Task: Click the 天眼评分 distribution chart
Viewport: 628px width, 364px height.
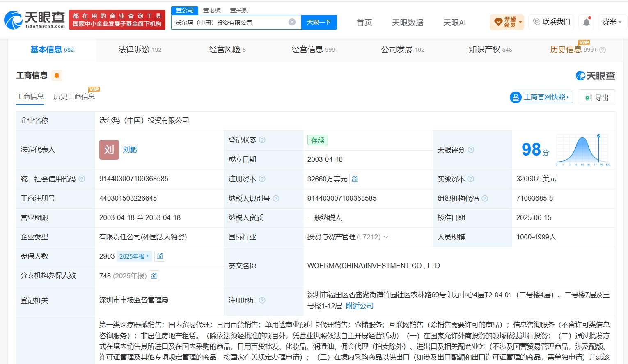Action: point(583,150)
